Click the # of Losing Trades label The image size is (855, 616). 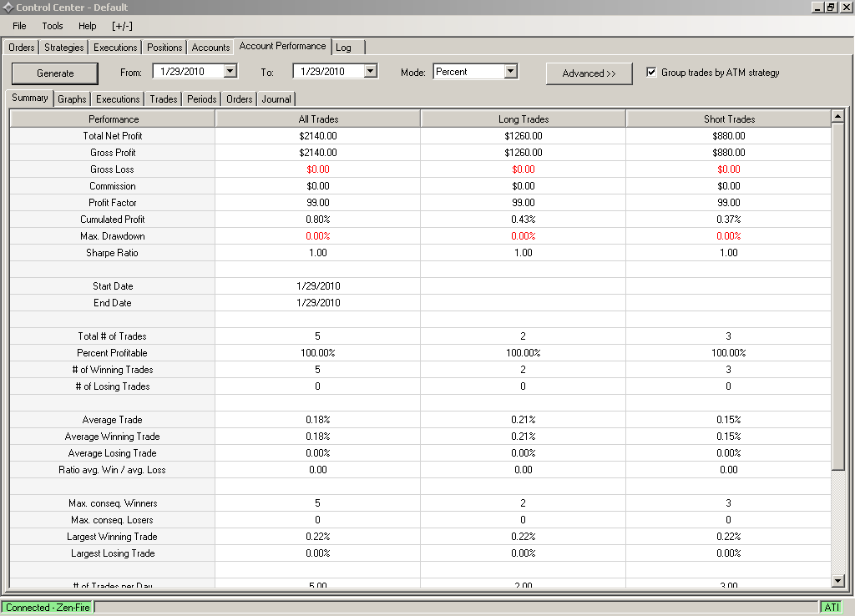tap(113, 386)
